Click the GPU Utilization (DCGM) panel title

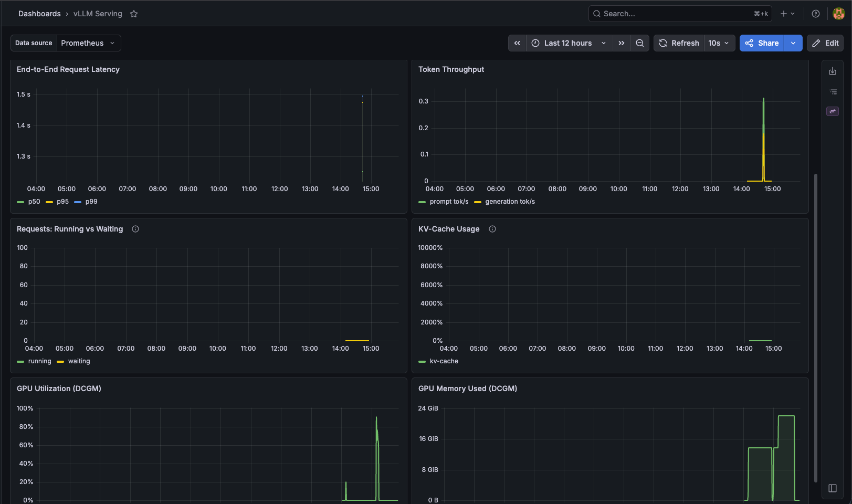[x=59, y=388]
